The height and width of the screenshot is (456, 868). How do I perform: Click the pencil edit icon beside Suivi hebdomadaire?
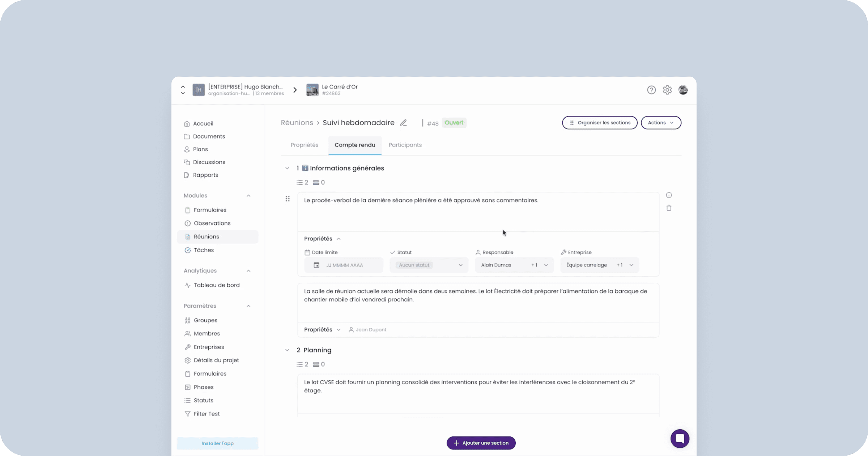(403, 123)
